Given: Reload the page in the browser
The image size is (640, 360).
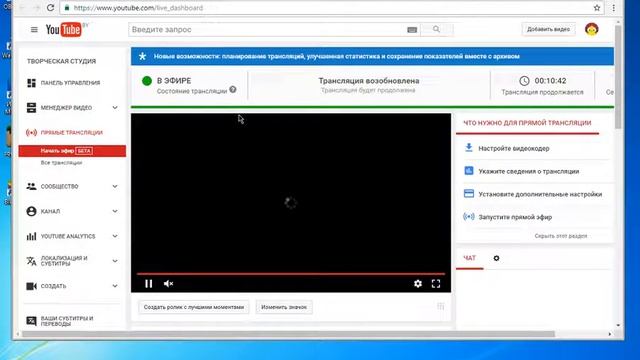Looking at the screenshot, I should [x=50, y=8].
